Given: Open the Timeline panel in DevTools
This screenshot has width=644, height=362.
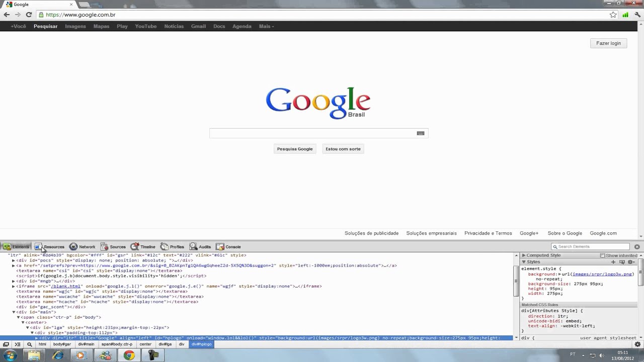Looking at the screenshot, I should 143,247.
